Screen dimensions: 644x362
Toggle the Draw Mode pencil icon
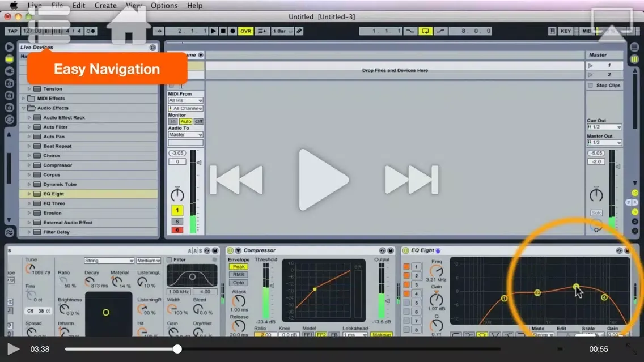(x=299, y=31)
